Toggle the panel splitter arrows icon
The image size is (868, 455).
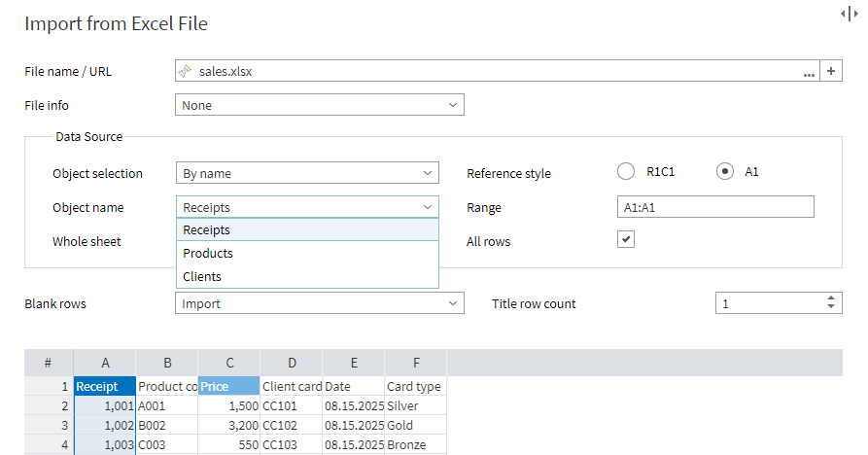click(848, 13)
